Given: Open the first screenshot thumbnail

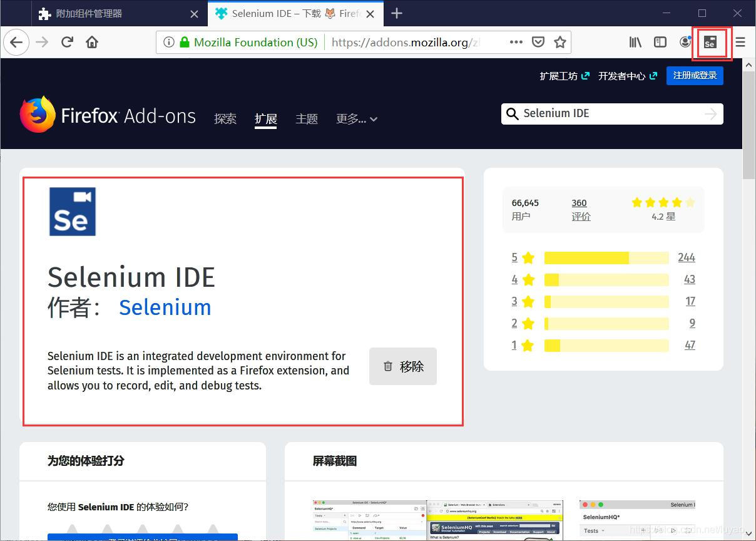Looking at the screenshot, I should 369,520.
